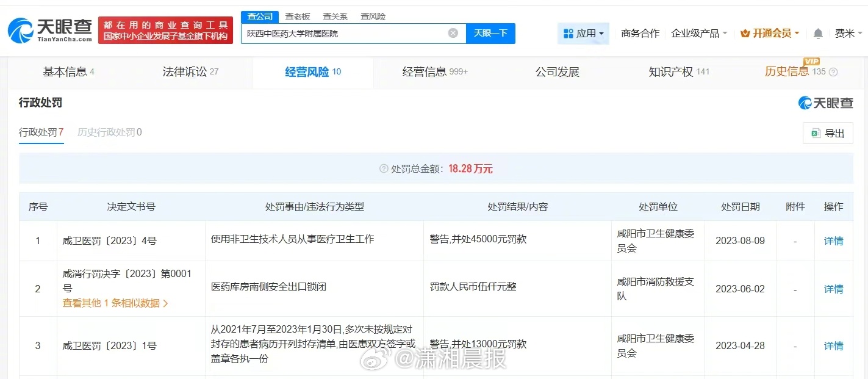The height and width of the screenshot is (379, 868).
Task: Open the 应用 dropdown
Action: point(584,34)
